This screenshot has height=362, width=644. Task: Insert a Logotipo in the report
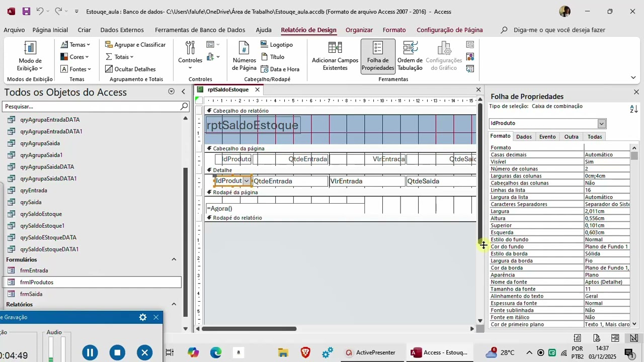point(277,44)
